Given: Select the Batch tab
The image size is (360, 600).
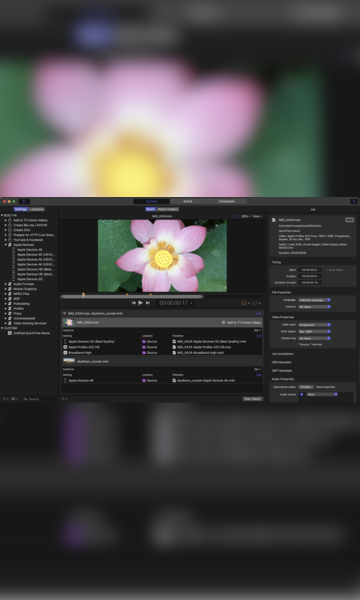Looking at the screenshot, I should (x=150, y=209).
